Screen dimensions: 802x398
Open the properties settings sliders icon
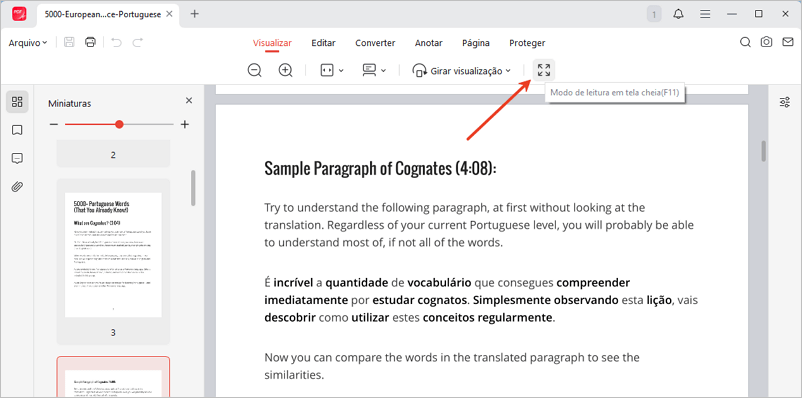[x=785, y=102]
